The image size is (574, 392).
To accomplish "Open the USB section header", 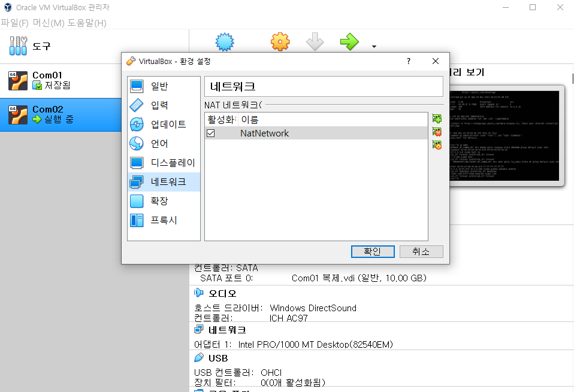I will click(x=218, y=358).
